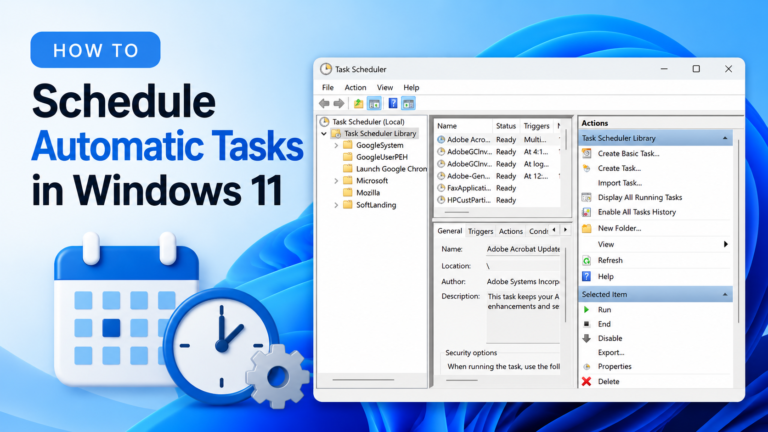Switch to the Triggers tab
Screen dimensions: 768x432
pyautogui.click(x=480, y=231)
